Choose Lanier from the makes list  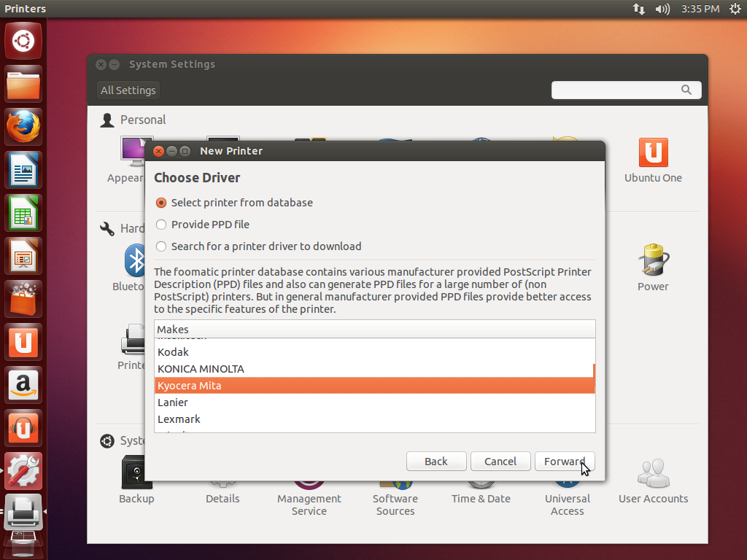click(x=374, y=402)
